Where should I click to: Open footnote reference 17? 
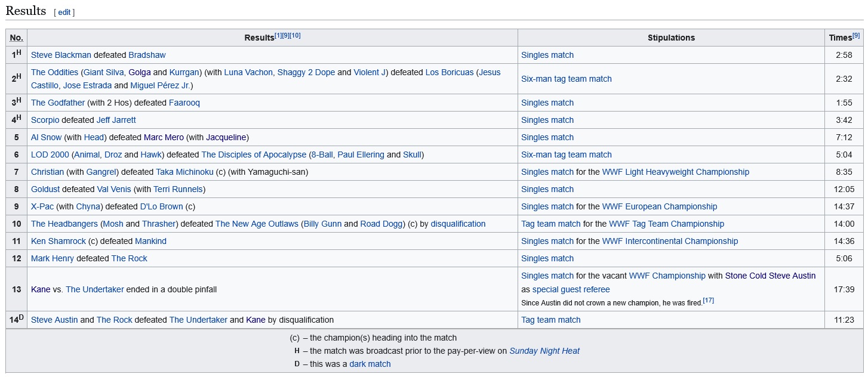(x=709, y=301)
